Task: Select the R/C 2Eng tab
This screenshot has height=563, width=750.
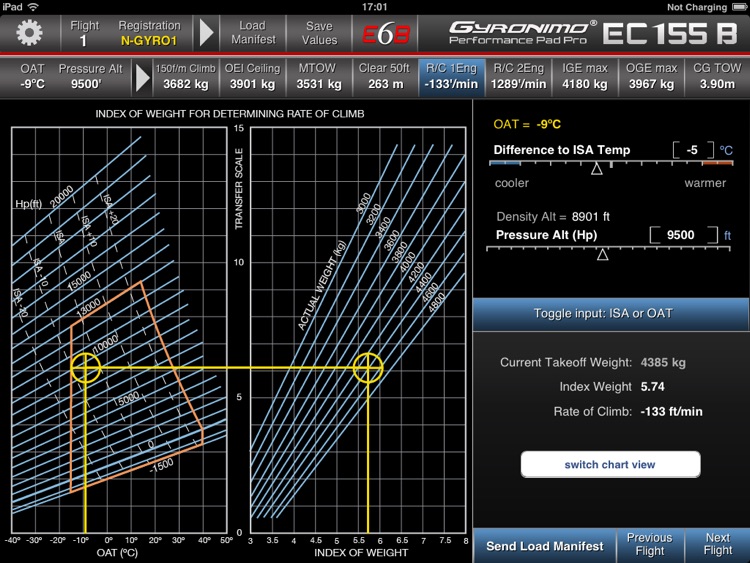Action: [518, 77]
